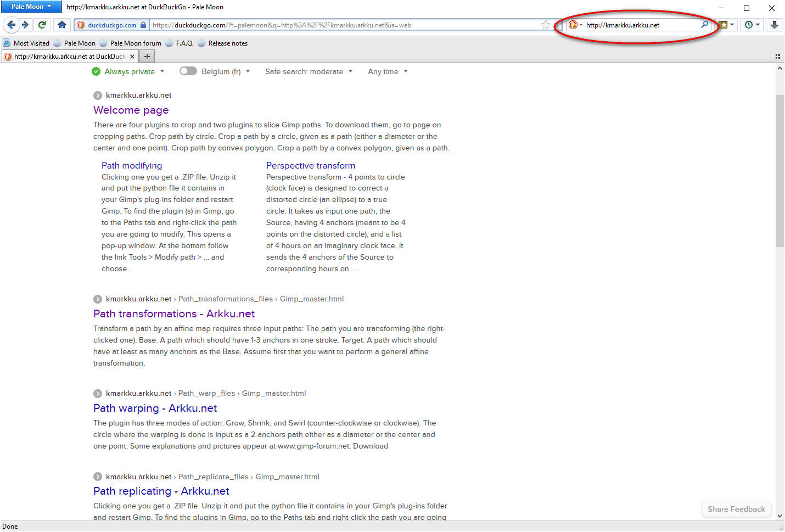Click the status bar resize grip
The width and height of the screenshot is (785, 532).
pyautogui.click(x=781, y=528)
